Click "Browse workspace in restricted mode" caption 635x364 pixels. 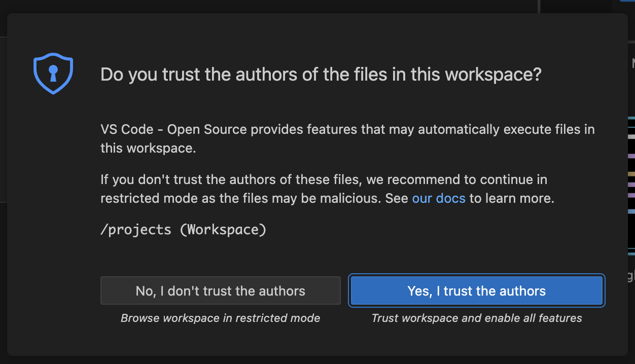click(x=221, y=318)
